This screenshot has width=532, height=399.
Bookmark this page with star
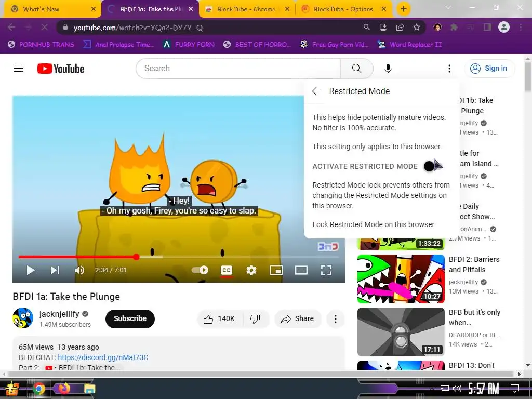pos(417,27)
